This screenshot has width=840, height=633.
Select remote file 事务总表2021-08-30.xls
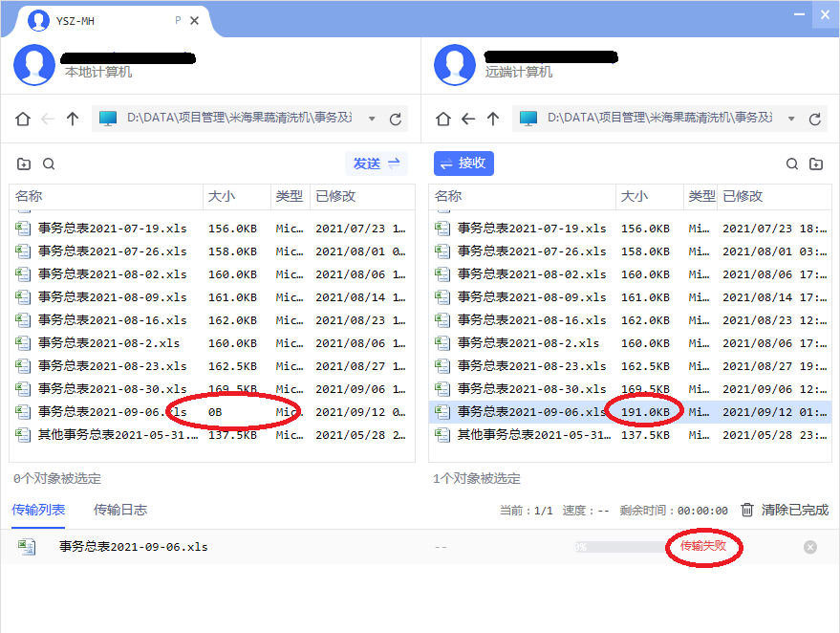tap(630, 389)
